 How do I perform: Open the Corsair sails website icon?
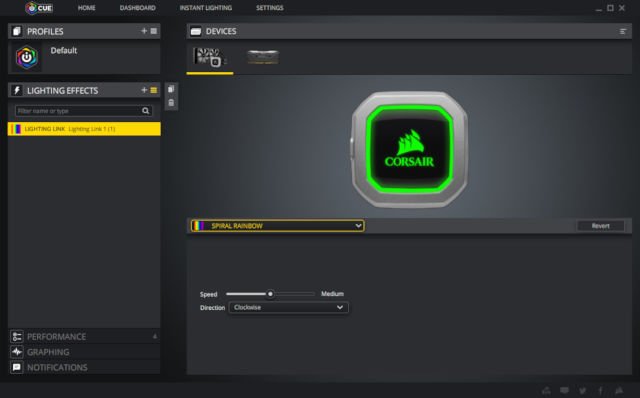(619, 390)
